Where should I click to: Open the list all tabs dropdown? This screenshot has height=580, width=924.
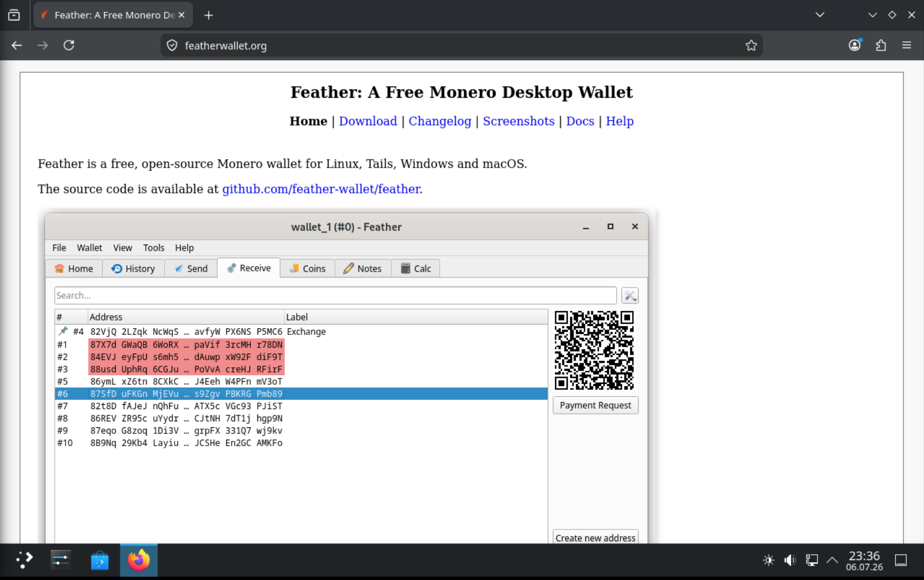tap(820, 15)
